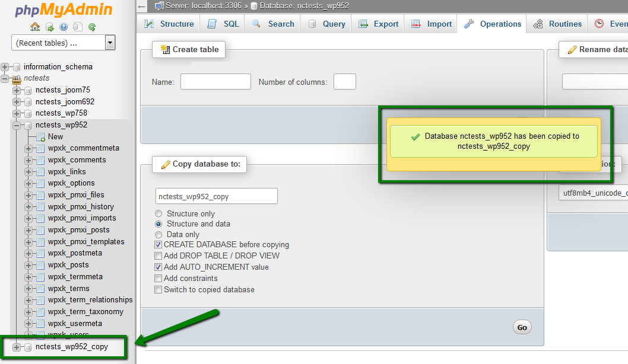This screenshot has width=628, height=364.
Task: Click the database icon beside information_schema
Action: (16, 67)
